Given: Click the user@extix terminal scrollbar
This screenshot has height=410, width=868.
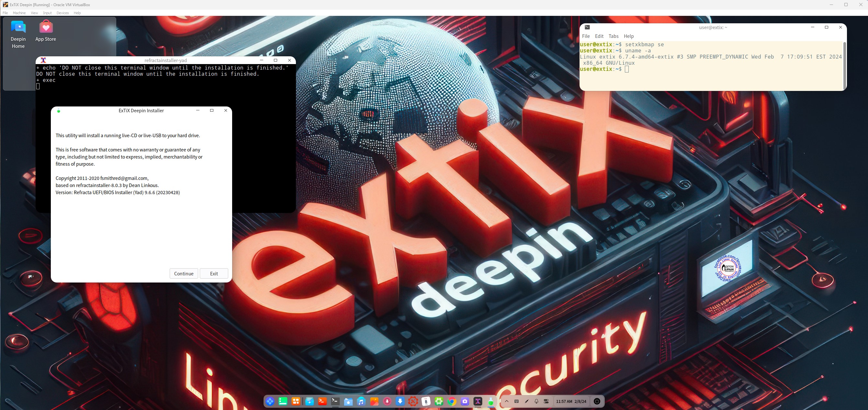Looking at the screenshot, I should (844, 65).
